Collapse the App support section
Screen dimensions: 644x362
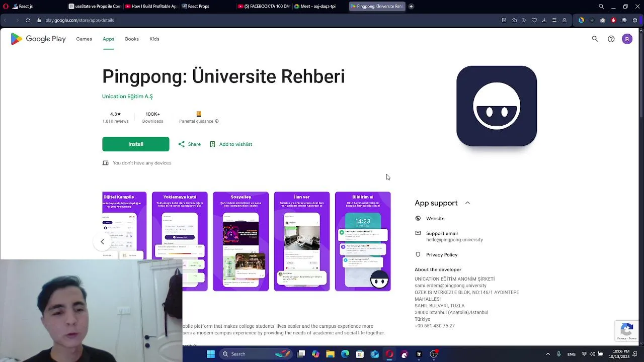[x=467, y=203]
